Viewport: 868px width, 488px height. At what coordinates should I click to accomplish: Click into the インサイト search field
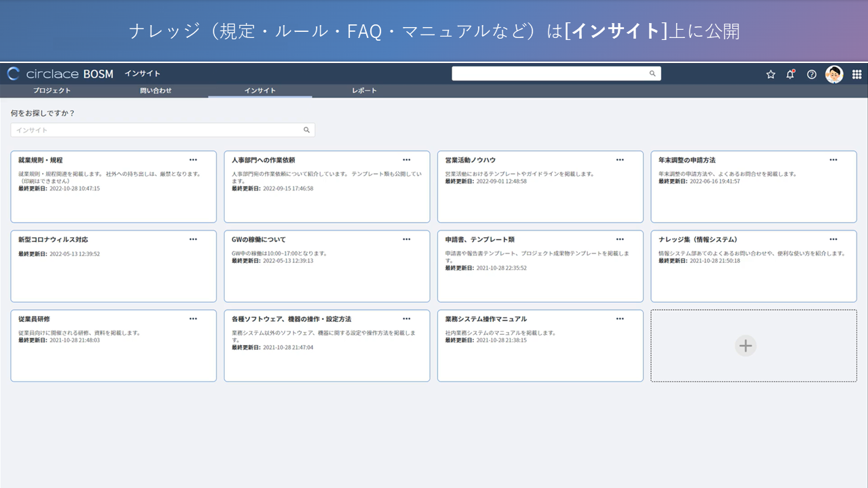156,130
